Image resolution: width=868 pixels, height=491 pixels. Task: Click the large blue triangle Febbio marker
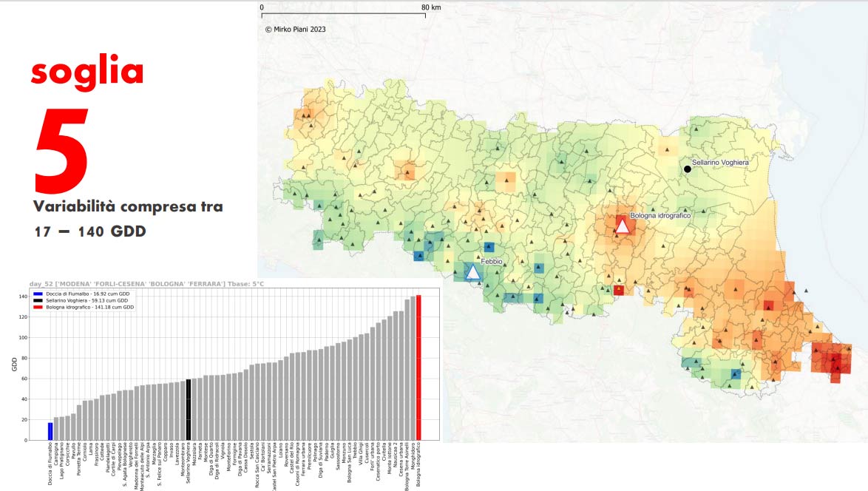[472, 272]
